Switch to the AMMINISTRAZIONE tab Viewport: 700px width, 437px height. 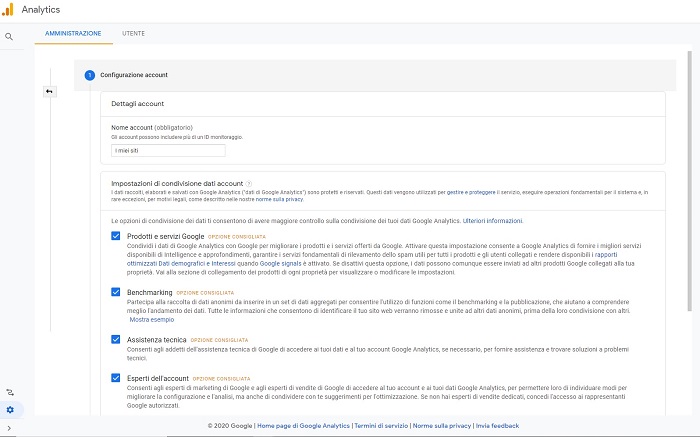click(73, 33)
